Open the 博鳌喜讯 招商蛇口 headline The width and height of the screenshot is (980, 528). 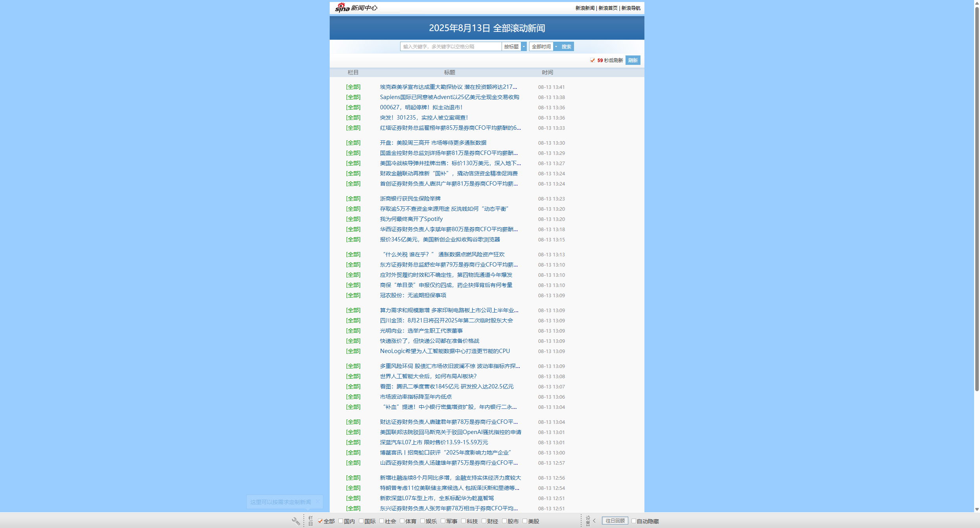tap(446, 453)
